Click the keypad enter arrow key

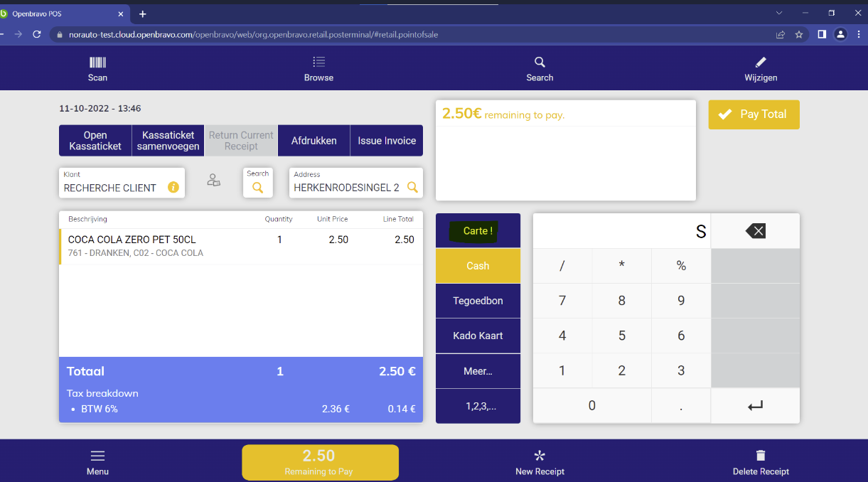click(755, 406)
